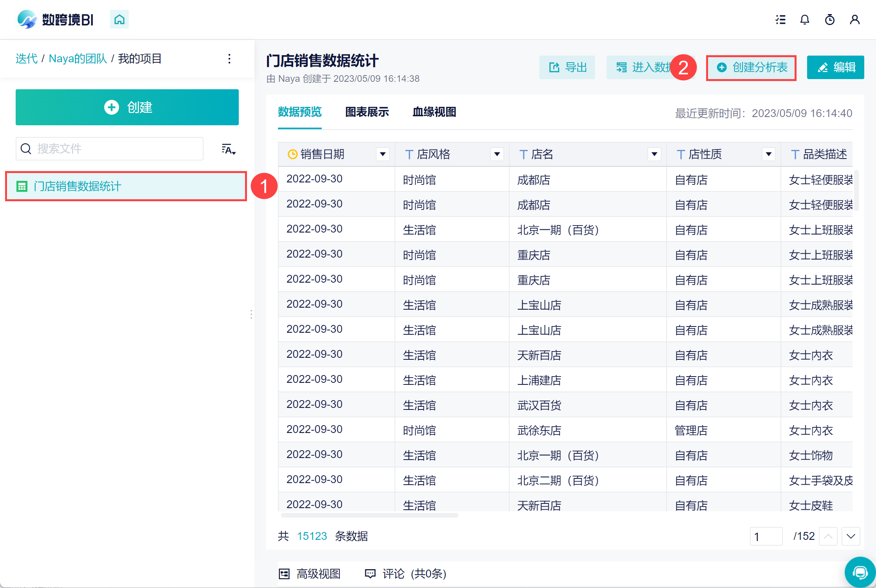Open the three-dot project options menu

[x=229, y=59]
